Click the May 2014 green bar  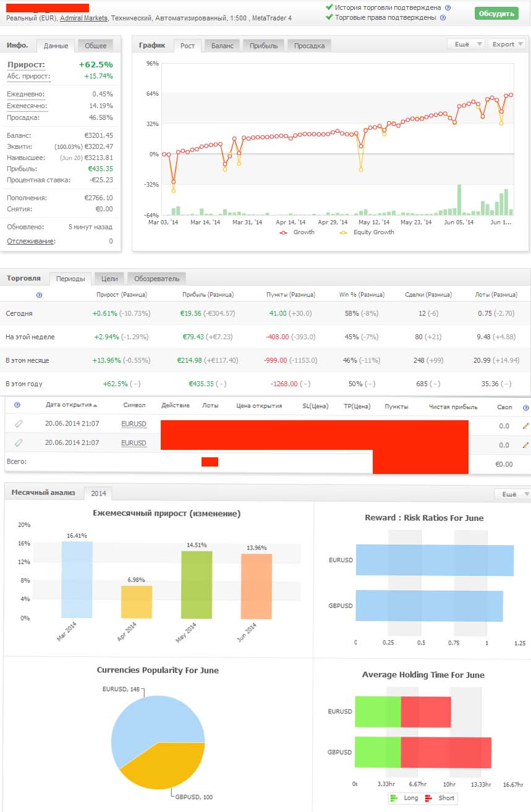197,585
